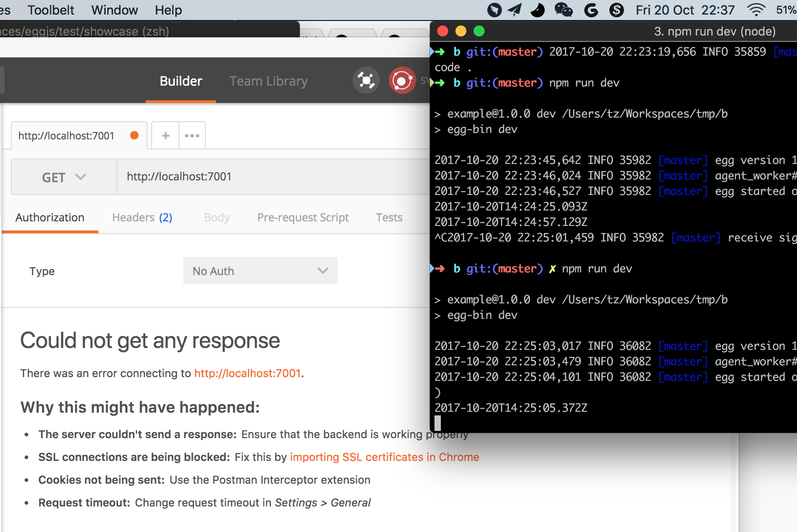Click the Telegram paper plane menu bar icon

click(x=515, y=10)
